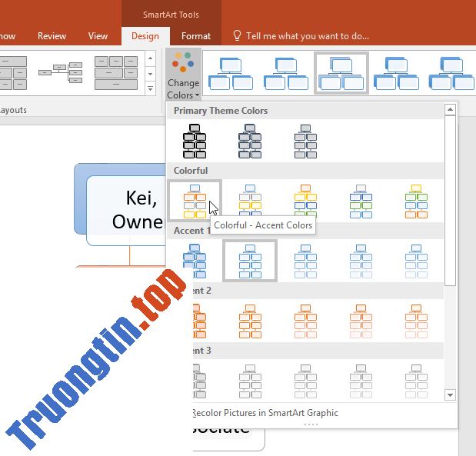Pick the first Accent 1 filled thumbnail
Viewport: 476px width, 456px height.
click(x=195, y=261)
